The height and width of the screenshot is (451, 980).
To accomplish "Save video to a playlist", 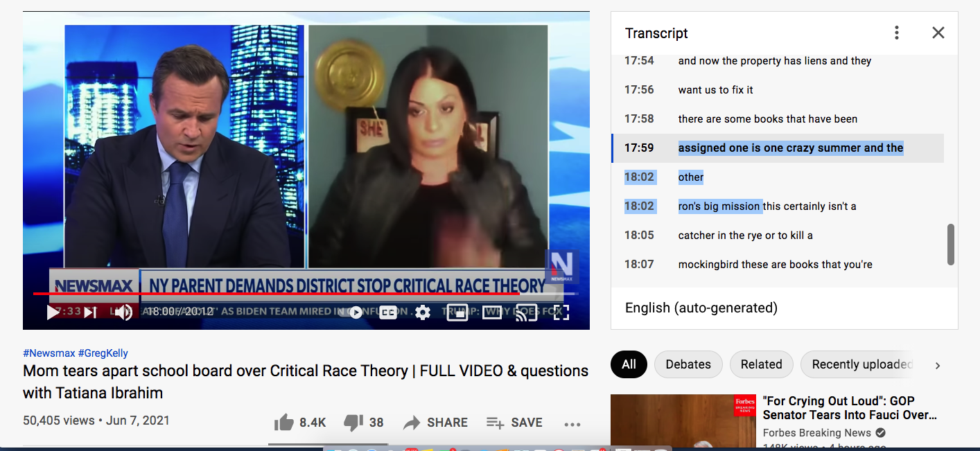I will click(x=514, y=423).
